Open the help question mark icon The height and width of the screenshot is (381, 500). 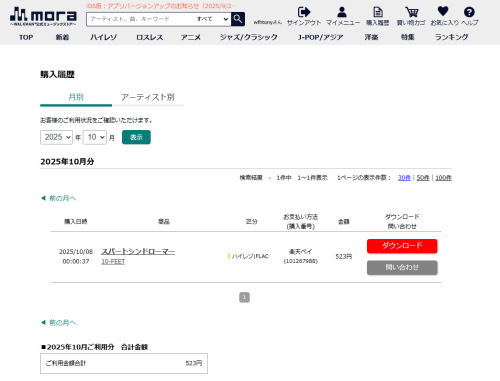click(469, 12)
